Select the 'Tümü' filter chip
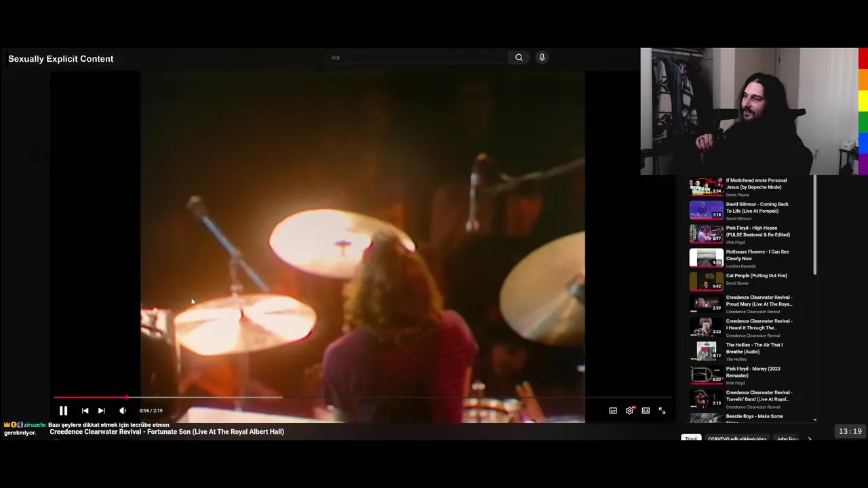 click(691, 439)
